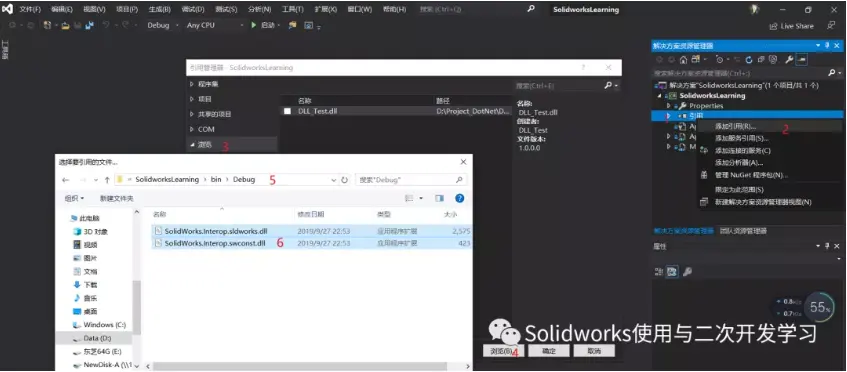This screenshot has height=372, width=847.
Task: Expand COM in Reference Manager
Action: click(x=192, y=130)
